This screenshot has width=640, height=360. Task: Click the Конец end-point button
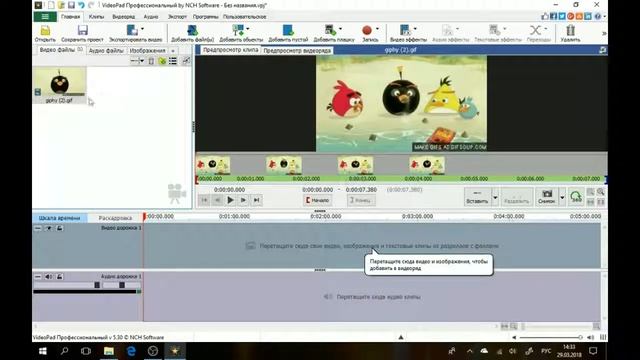(361, 200)
